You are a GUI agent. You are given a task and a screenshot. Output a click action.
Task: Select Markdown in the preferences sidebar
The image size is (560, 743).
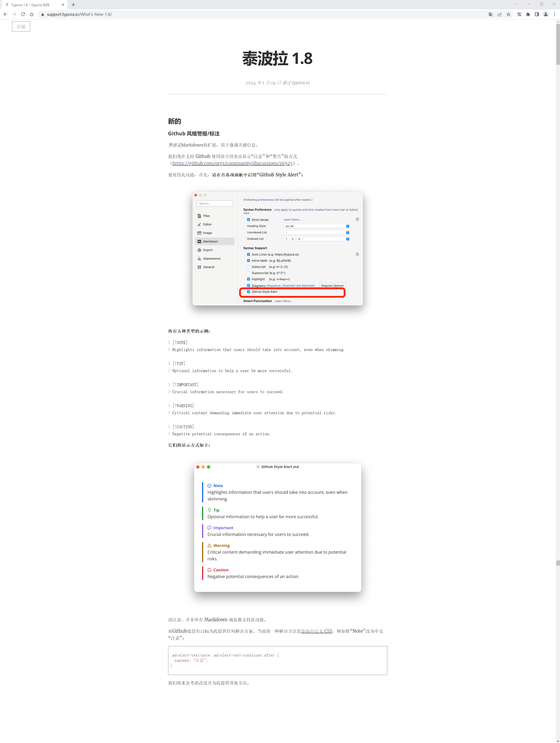(215, 242)
